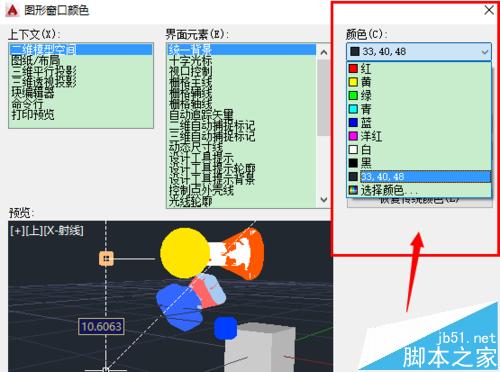500x372 pixels.
Task: Click the 10.6063 dimension value in preview
Action: coord(101,326)
